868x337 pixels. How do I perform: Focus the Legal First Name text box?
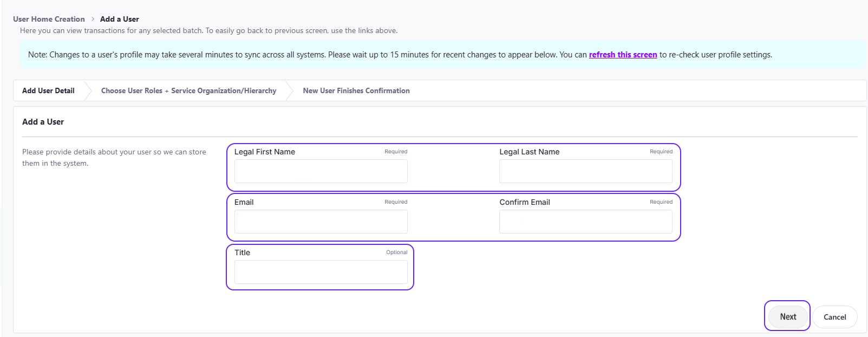321,171
